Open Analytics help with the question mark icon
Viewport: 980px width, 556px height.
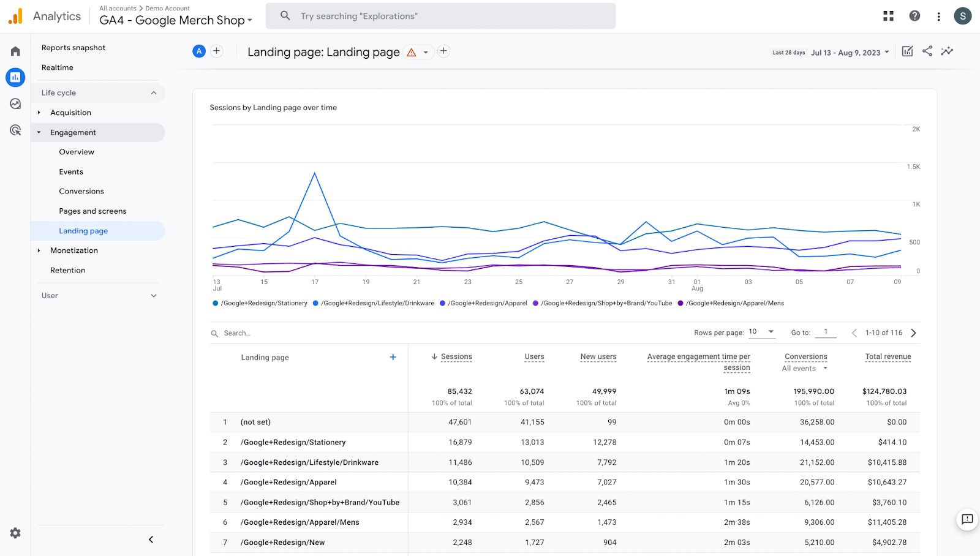[914, 16]
